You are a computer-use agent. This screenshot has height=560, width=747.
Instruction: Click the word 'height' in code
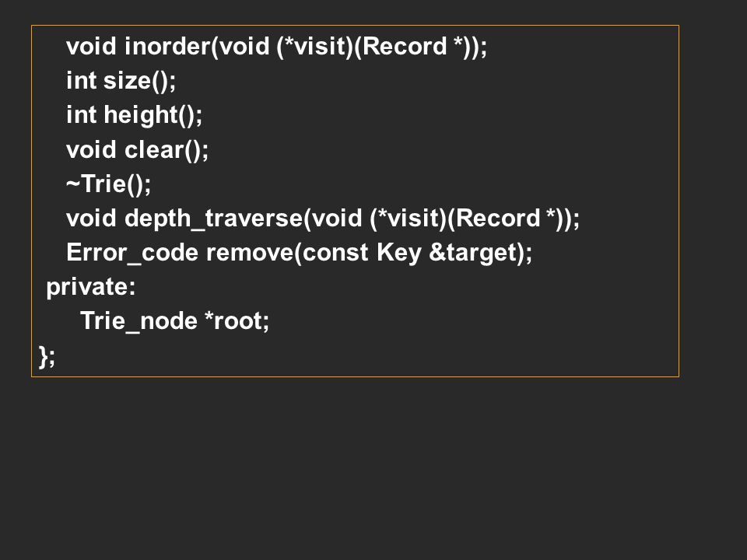pos(141,116)
